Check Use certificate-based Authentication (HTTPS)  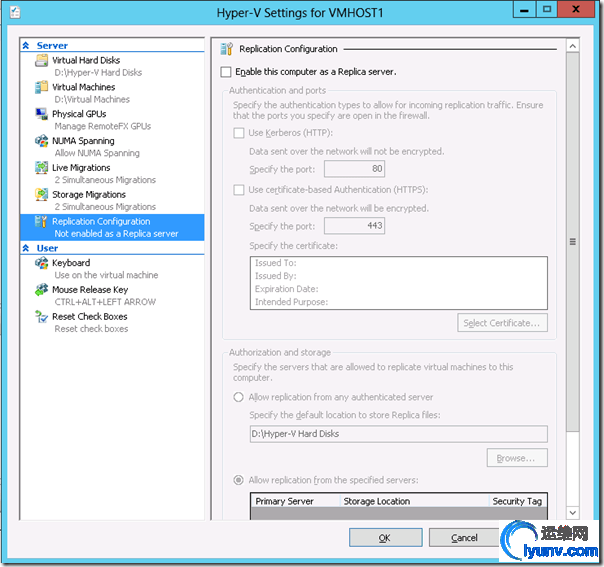(239, 190)
